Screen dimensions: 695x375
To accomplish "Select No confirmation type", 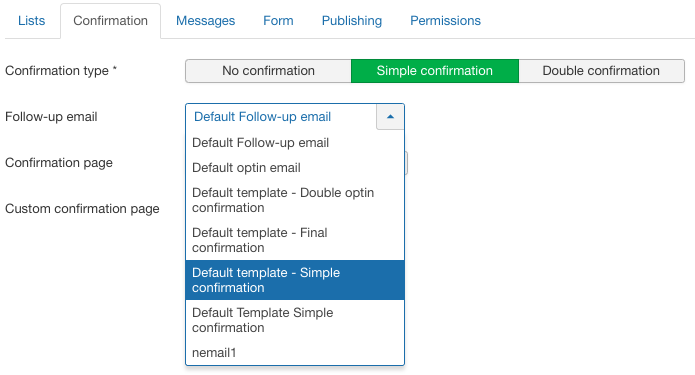I will pos(268,71).
